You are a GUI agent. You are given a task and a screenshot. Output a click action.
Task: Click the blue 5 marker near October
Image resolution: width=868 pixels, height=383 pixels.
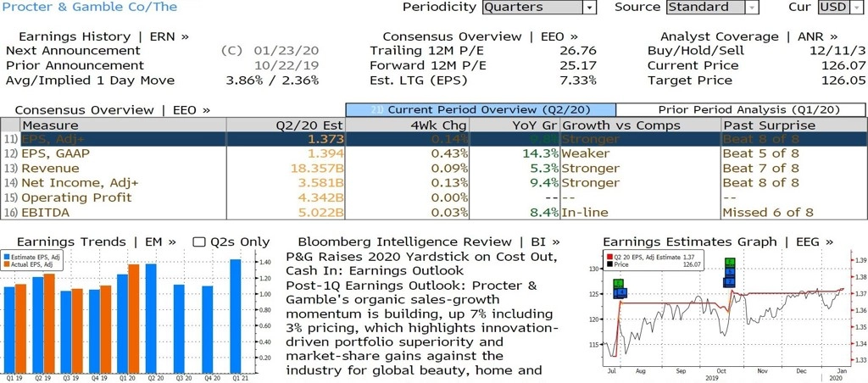coord(730,272)
